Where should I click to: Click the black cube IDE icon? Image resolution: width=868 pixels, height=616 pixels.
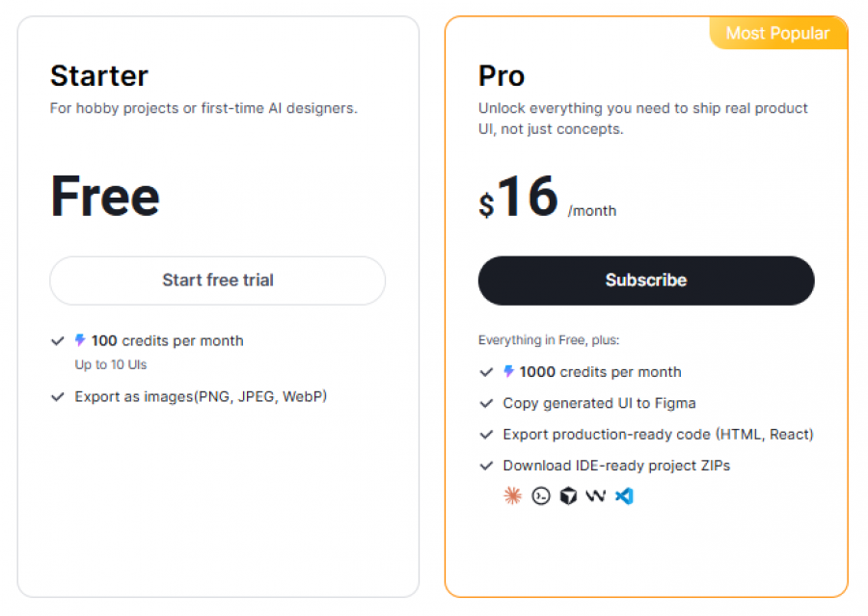tap(568, 495)
